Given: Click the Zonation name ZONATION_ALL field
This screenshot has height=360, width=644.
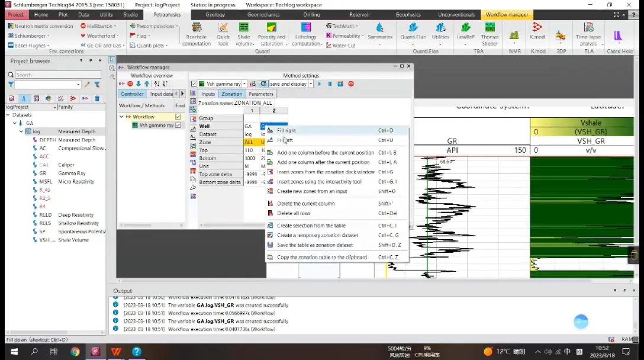Looking at the screenshot, I should pos(253,103).
